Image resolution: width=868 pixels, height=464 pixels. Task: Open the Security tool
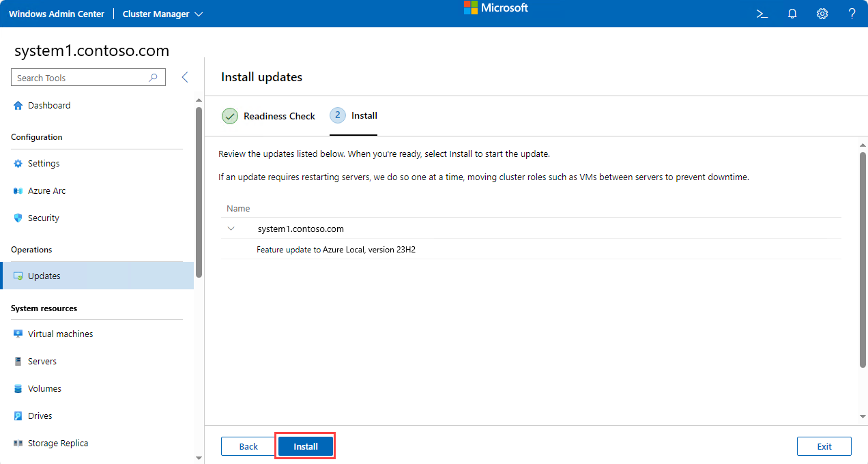42,218
